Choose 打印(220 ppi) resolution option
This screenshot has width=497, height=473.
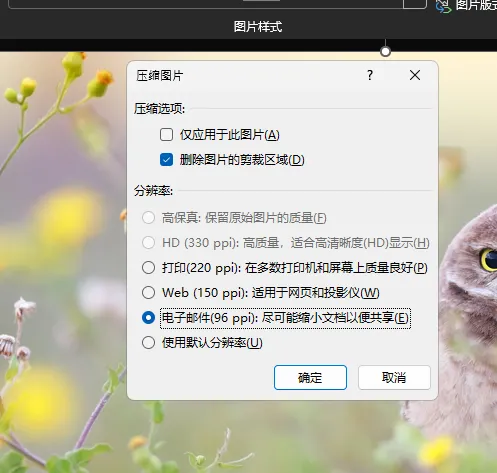click(148, 268)
